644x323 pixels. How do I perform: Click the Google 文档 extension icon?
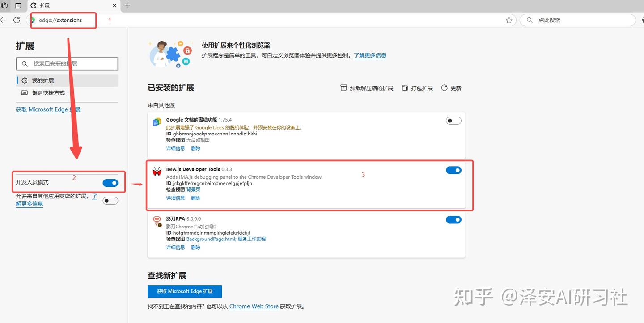pyautogui.click(x=157, y=122)
